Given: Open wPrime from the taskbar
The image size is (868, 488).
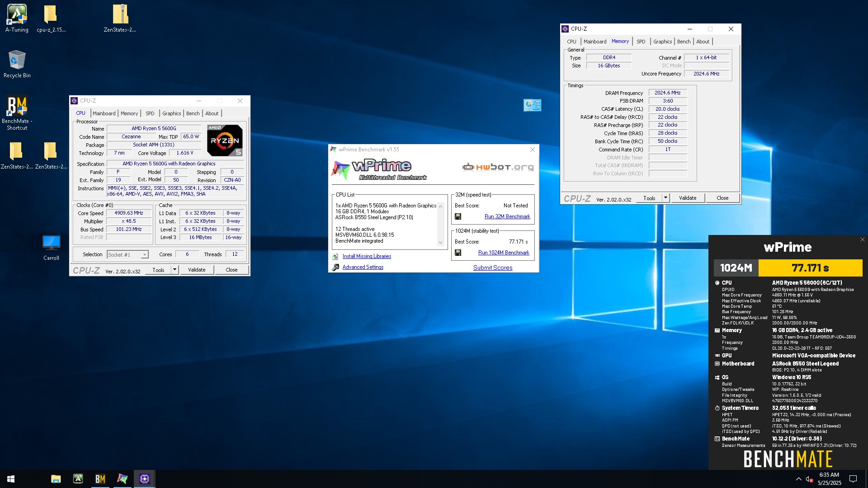Looking at the screenshot, I should click(123, 479).
